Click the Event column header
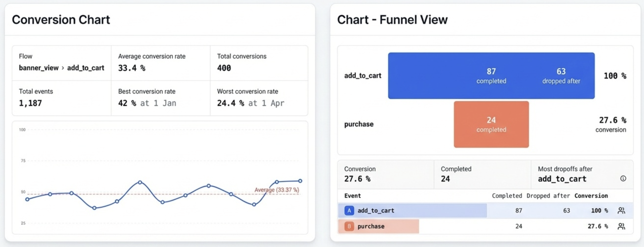 click(352, 196)
